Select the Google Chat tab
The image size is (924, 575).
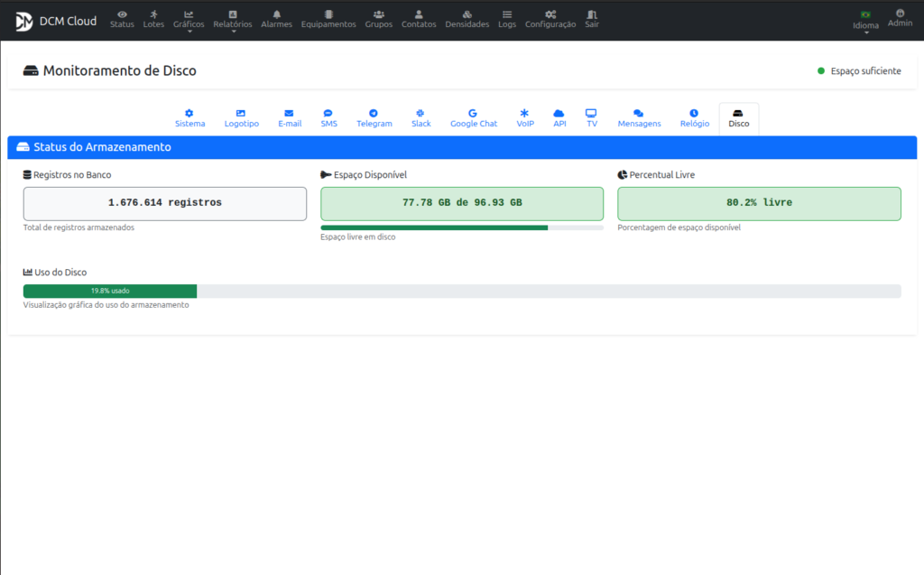[473, 118]
